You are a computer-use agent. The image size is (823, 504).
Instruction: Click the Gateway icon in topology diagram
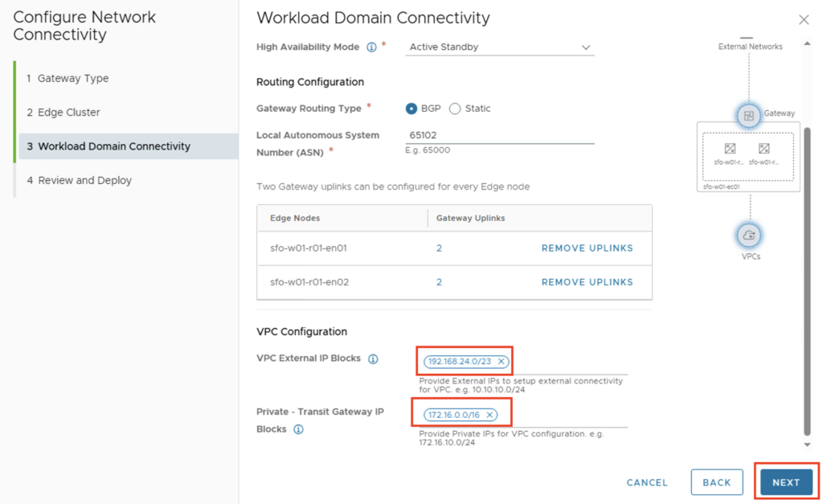(x=748, y=116)
